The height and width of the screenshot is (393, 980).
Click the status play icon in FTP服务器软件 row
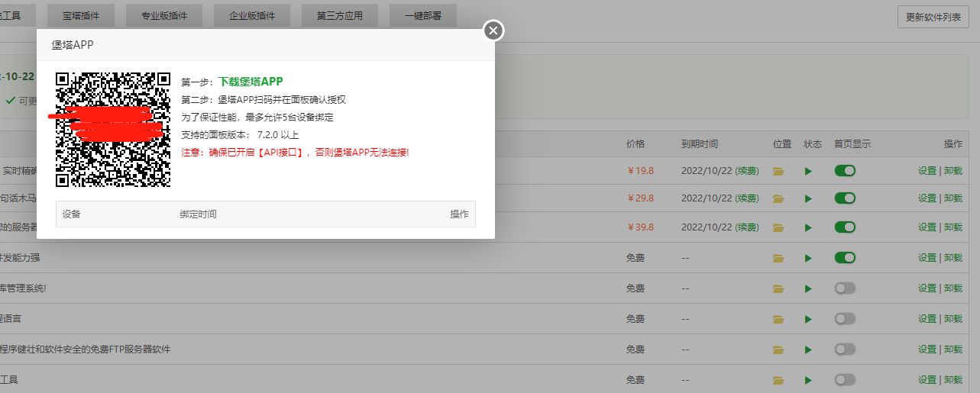[x=808, y=350]
